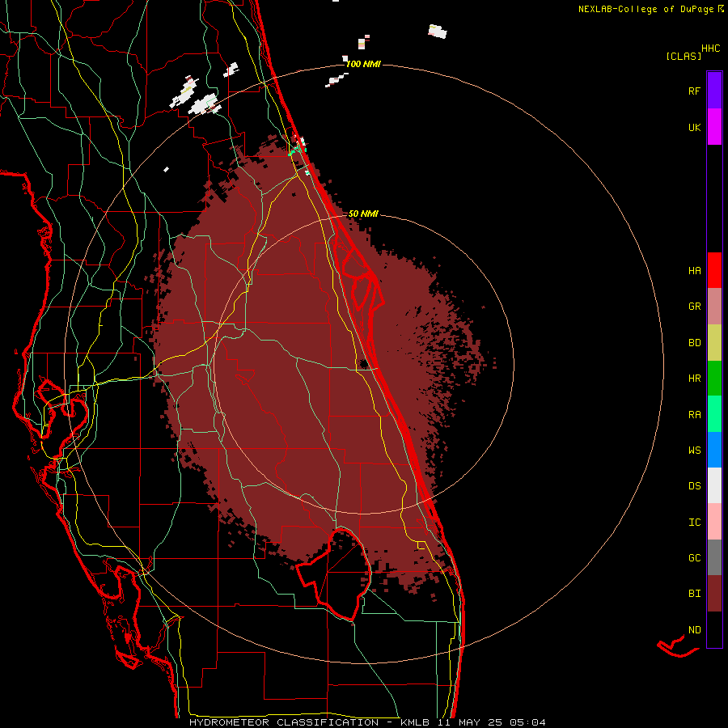
Task: Click the white DS legend swatch
Action: pyautogui.click(x=714, y=485)
